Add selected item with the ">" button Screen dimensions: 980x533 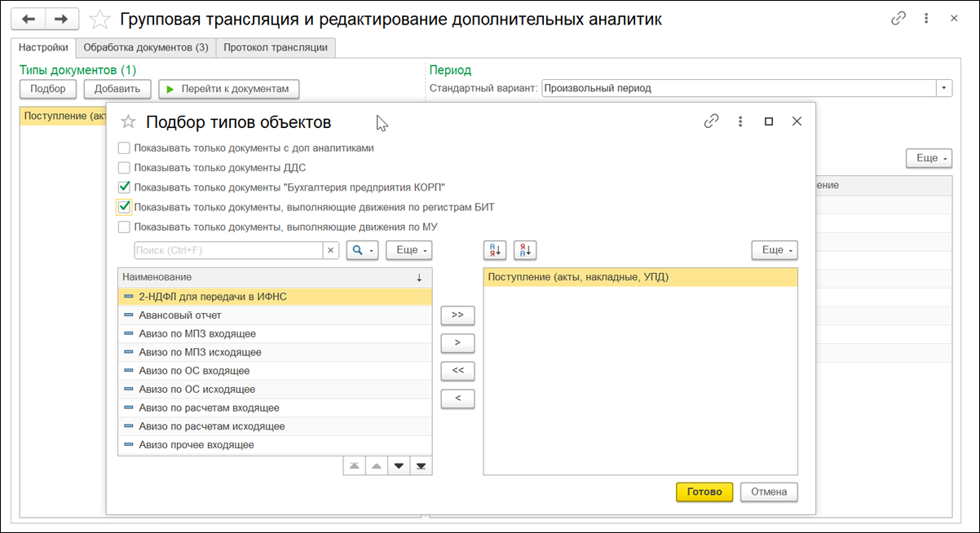coord(457,343)
